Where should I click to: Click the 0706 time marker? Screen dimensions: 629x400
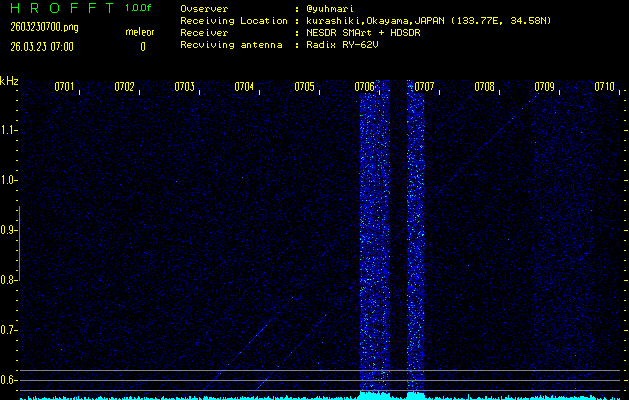pos(364,87)
